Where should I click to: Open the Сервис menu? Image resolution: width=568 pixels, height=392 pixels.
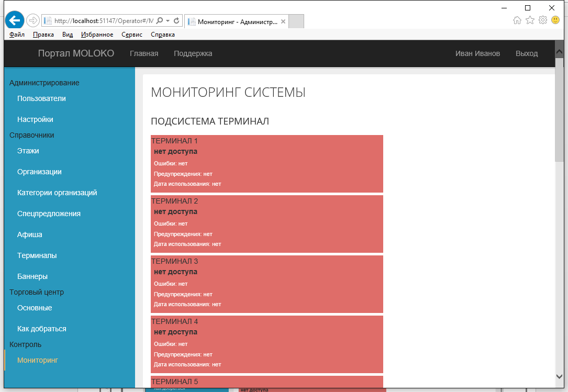pos(132,35)
